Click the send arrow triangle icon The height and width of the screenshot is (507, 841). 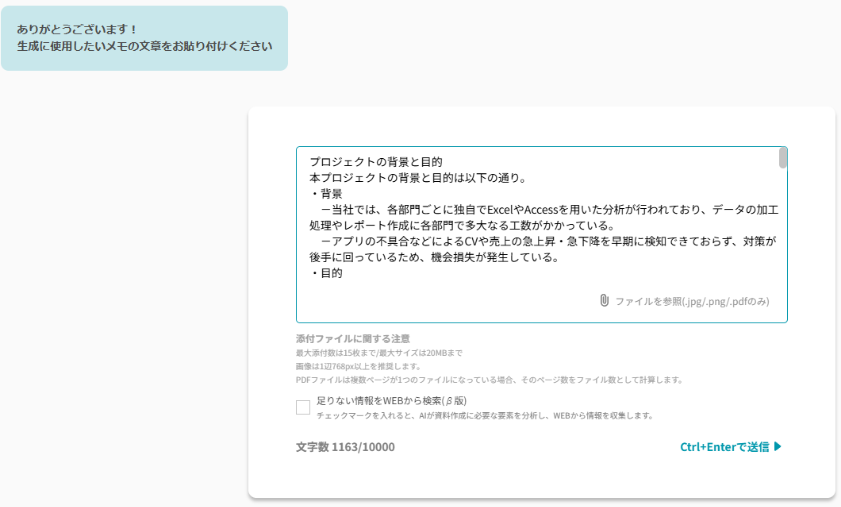777,447
